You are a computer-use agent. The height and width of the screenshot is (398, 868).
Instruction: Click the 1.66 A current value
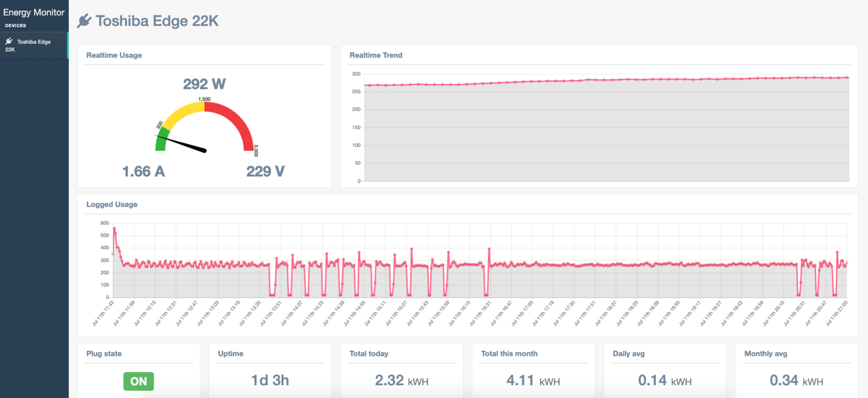click(143, 171)
